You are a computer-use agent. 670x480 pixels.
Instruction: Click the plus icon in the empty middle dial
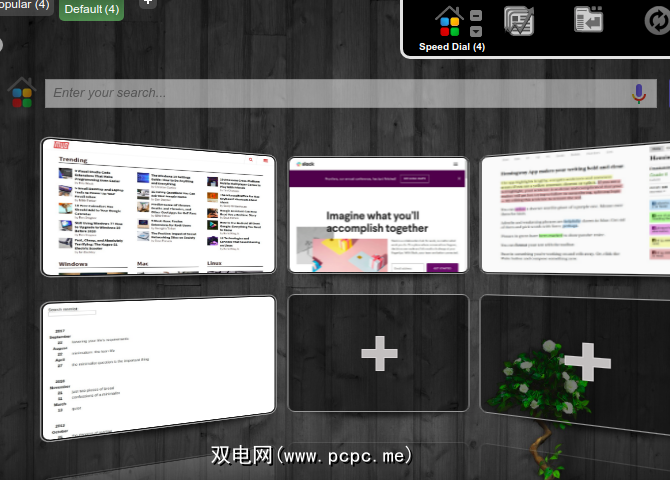pyautogui.click(x=378, y=352)
